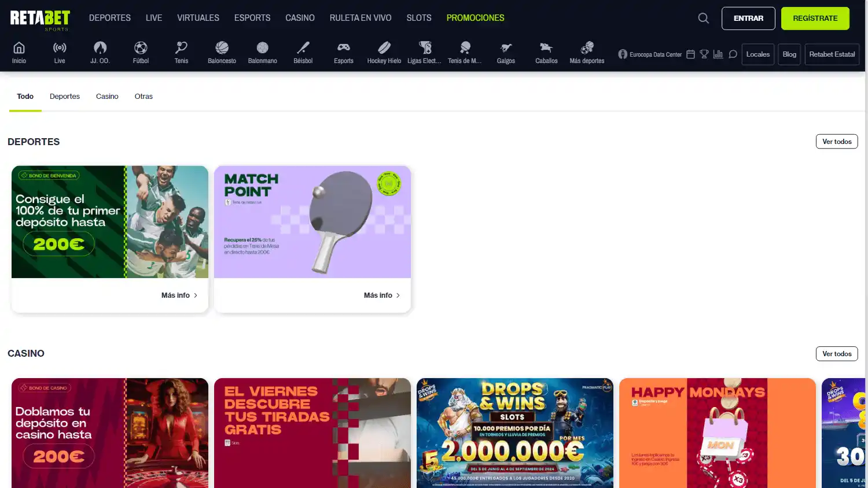Open the search magnifier icon

coord(703,19)
